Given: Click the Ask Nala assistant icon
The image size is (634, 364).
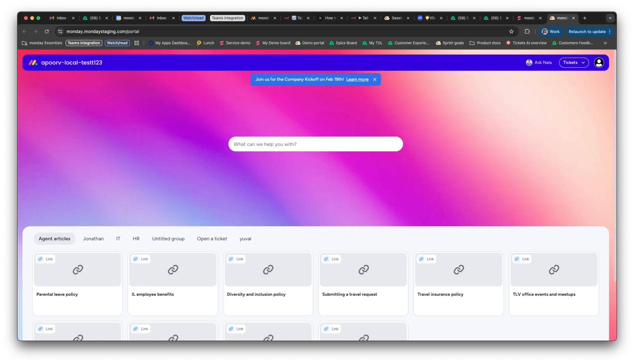Looking at the screenshot, I should tap(529, 63).
